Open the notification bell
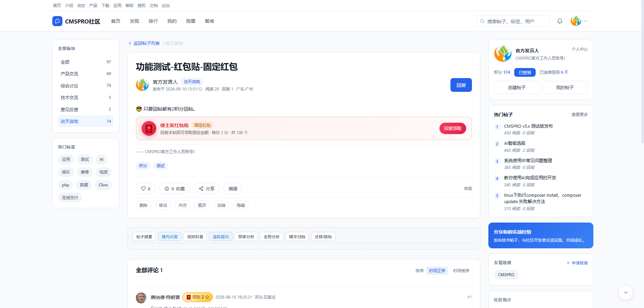The height and width of the screenshot is (308, 644). [560, 21]
